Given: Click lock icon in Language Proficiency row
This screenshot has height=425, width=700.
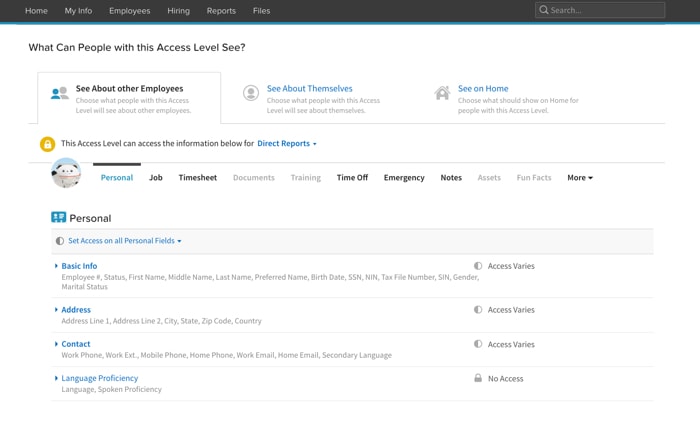Looking at the screenshot, I should [478, 378].
